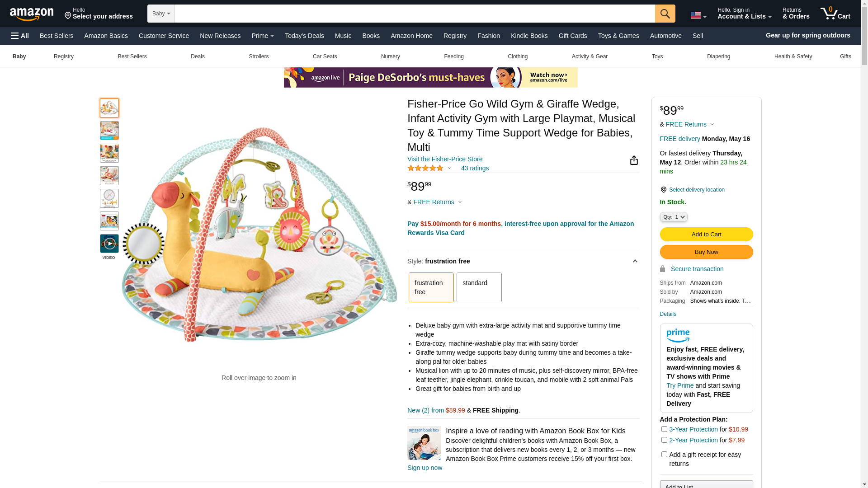Visit the Fisher-Price Store link
Image resolution: width=868 pixels, height=488 pixels.
tap(445, 159)
